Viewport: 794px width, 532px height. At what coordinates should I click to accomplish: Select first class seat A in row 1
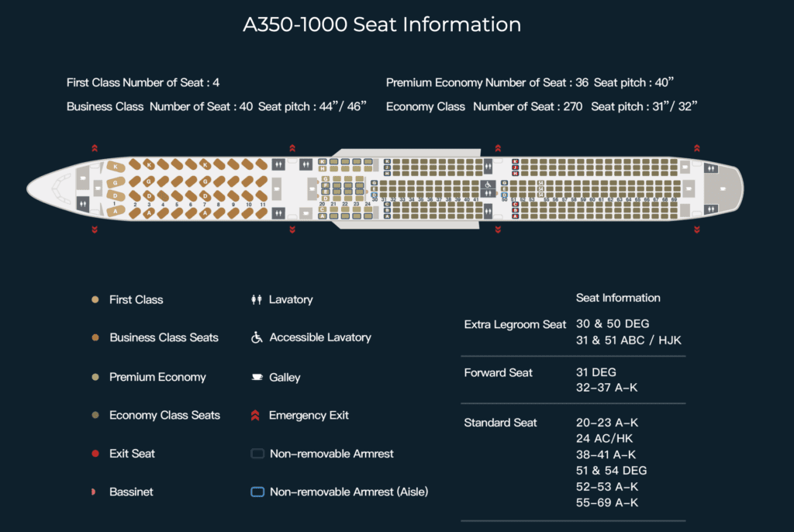(116, 211)
